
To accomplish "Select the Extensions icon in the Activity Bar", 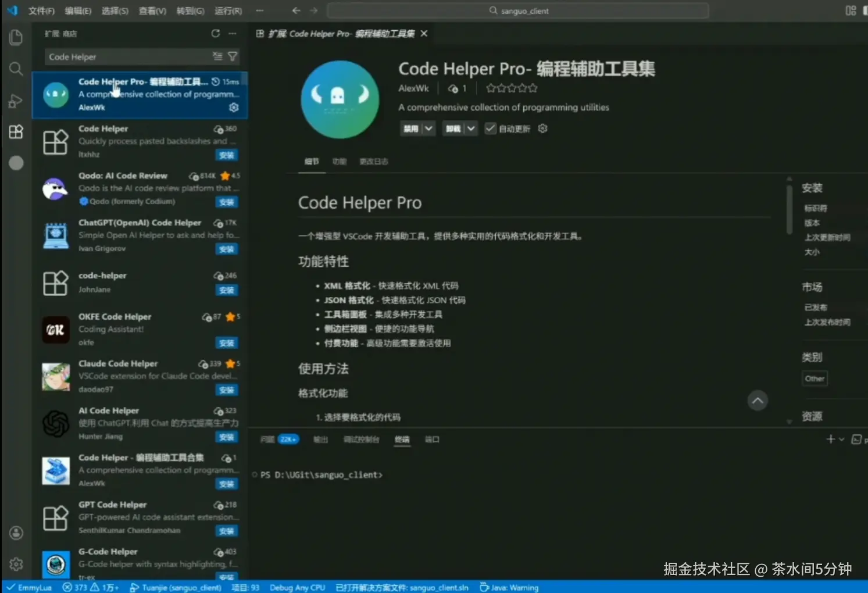I will coord(16,131).
